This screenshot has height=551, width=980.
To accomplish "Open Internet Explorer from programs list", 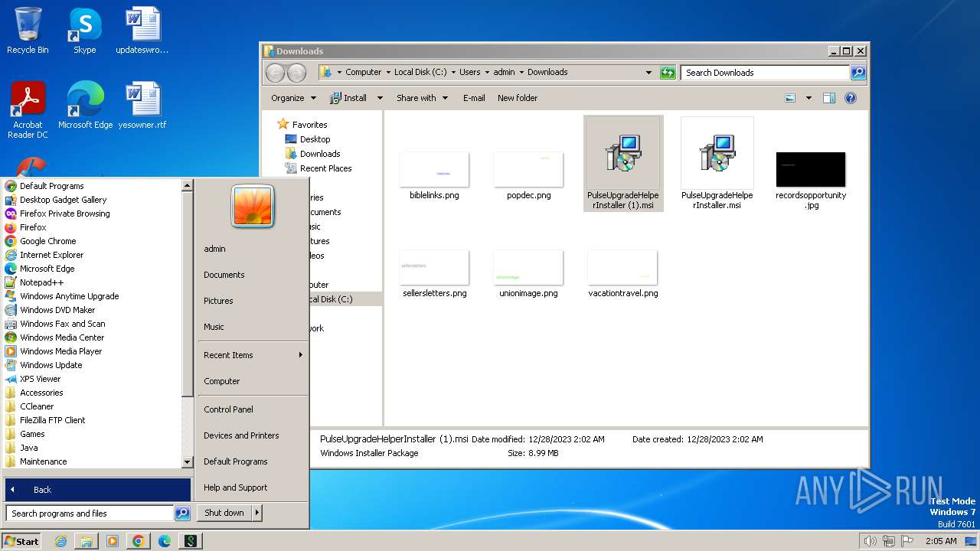I will [51, 255].
